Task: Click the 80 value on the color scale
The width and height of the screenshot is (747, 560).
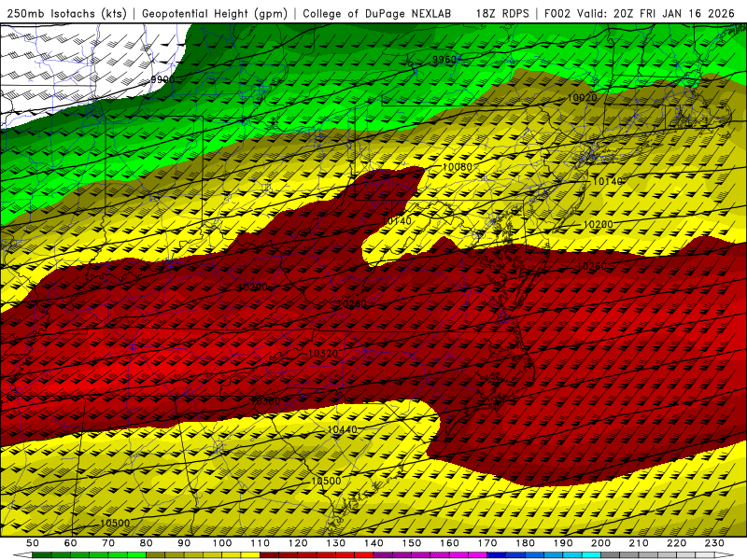Action: click(x=147, y=543)
